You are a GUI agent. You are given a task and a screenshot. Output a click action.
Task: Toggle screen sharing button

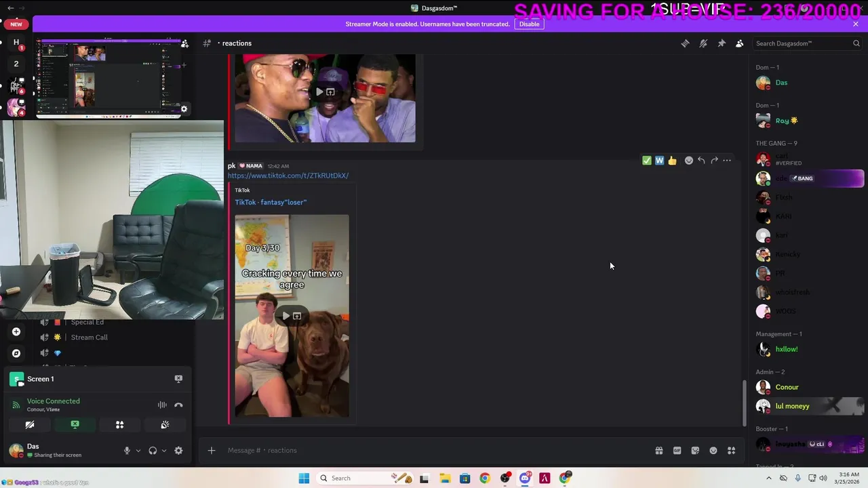pos(75,424)
